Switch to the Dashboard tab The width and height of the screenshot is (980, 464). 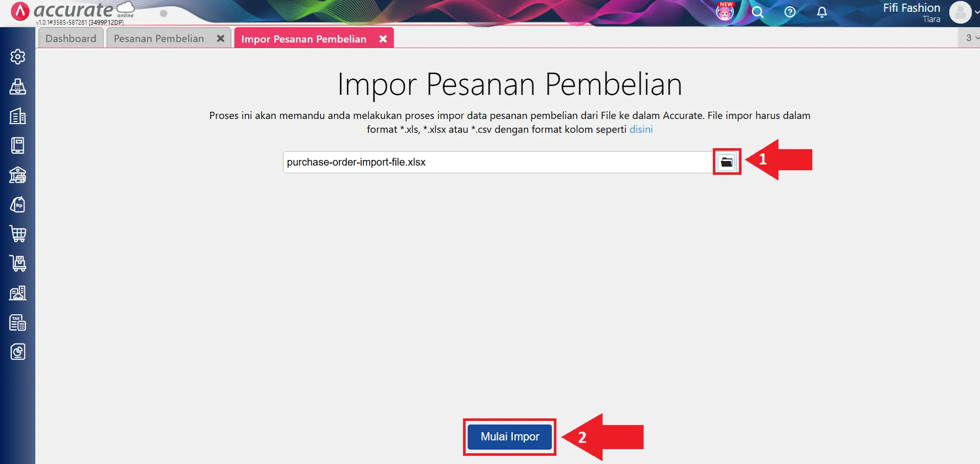(x=71, y=38)
